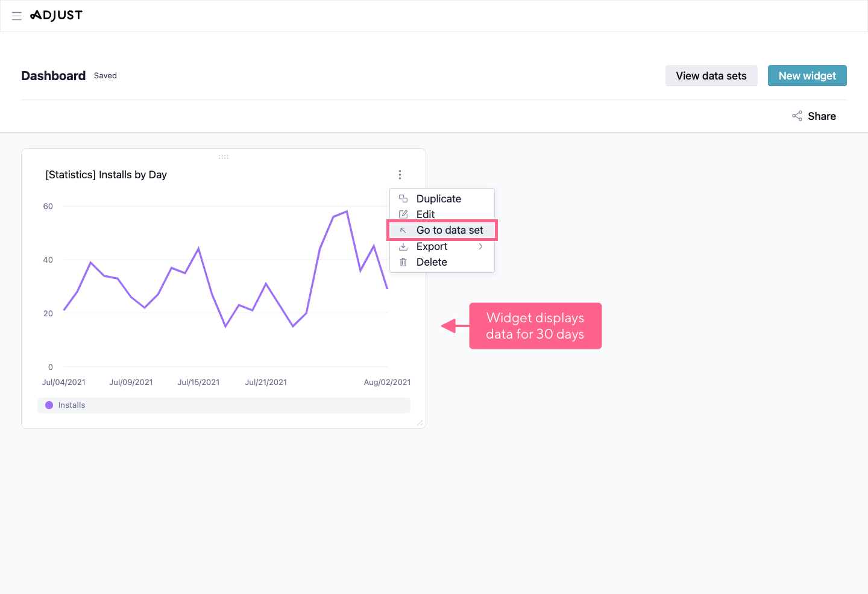Click the Duplicate icon in menu

point(403,199)
